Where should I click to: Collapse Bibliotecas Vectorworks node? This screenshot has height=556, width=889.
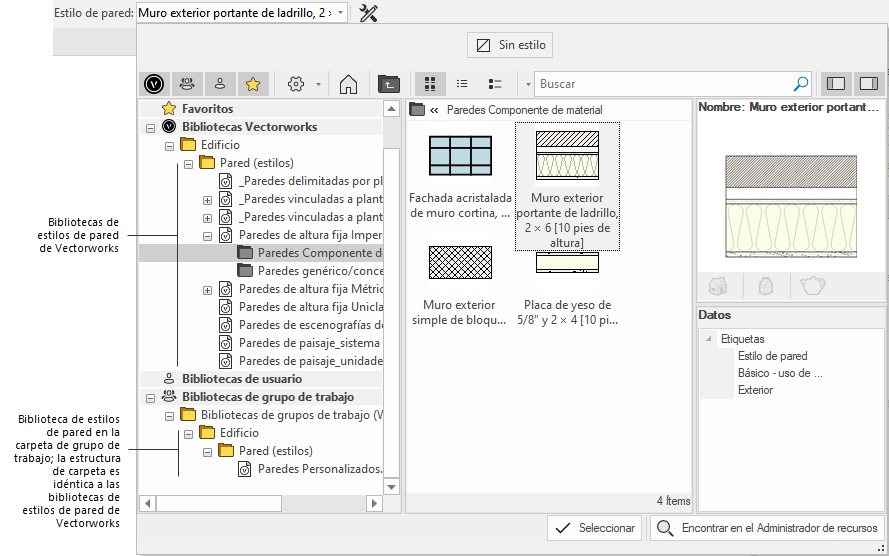point(150,128)
